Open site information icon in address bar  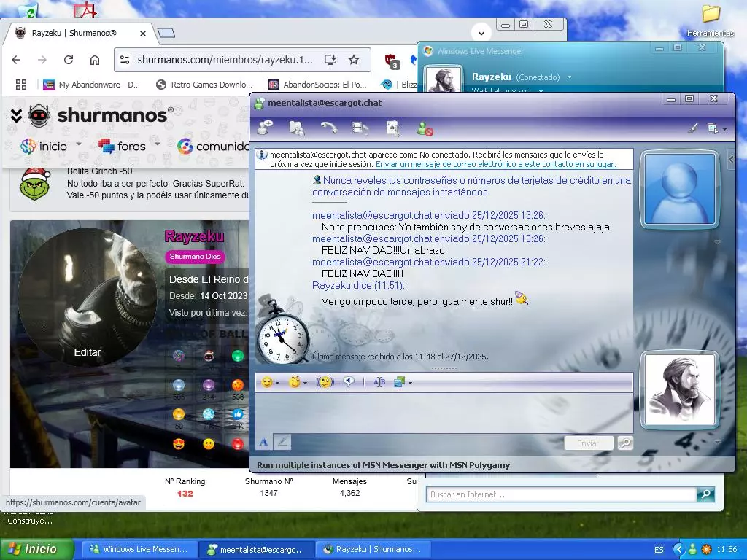(125, 60)
